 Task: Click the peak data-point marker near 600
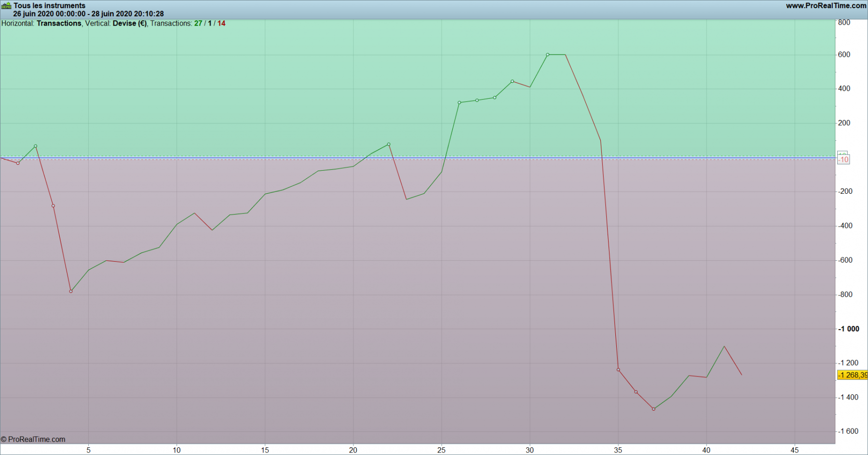click(x=548, y=54)
